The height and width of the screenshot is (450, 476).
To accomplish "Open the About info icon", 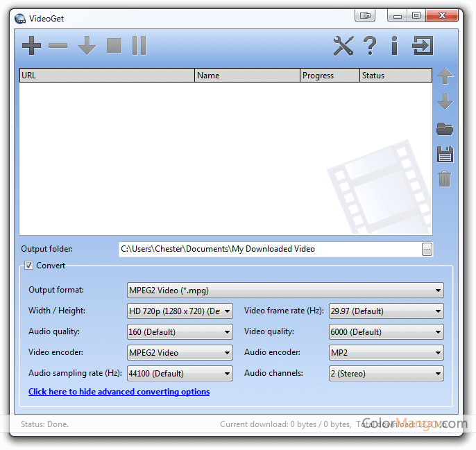I will [394, 46].
